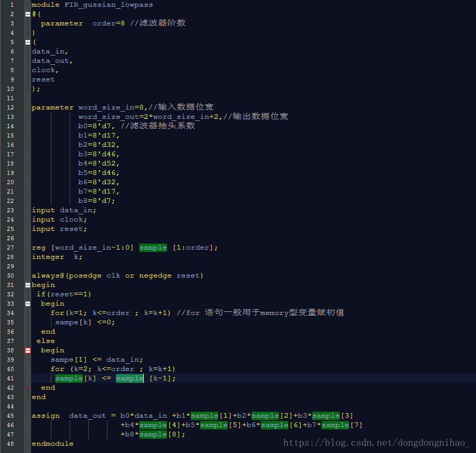This screenshot has height=453, width=476.
Task: Click the coefficient b4=8'd52
Action: [x=97, y=163]
